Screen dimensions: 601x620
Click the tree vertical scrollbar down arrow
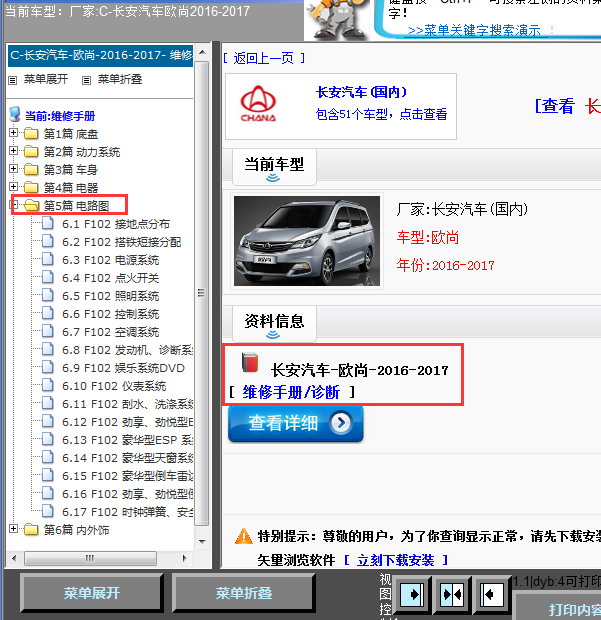pos(202,541)
